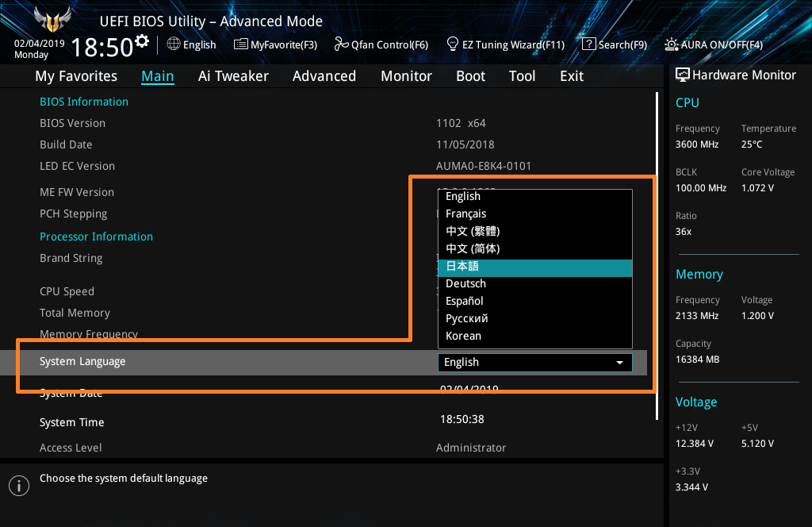Open the Exit tab
The height and width of the screenshot is (527, 812).
point(572,76)
